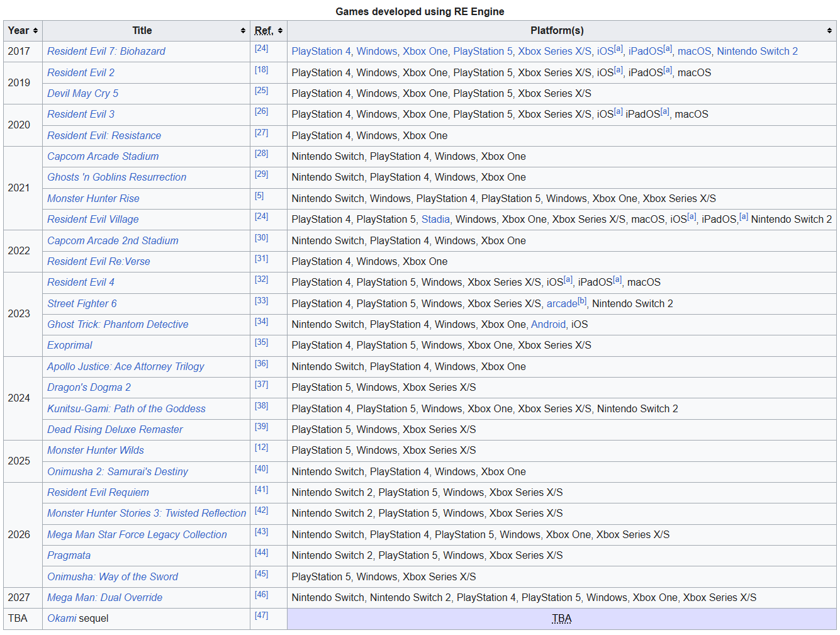Open the arcade link in Street Fighter 6 row
This screenshot has height=635, width=840.
[561, 304]
